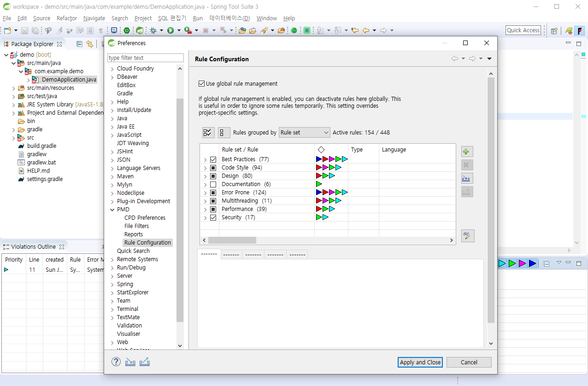Click the rule designer pencil icon button

click(468, 236)
